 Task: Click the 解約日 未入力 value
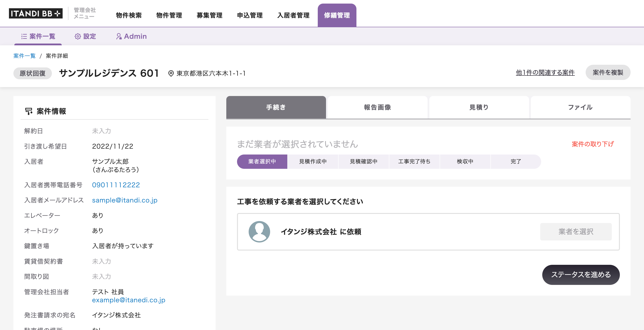click(x=102, y=131)
